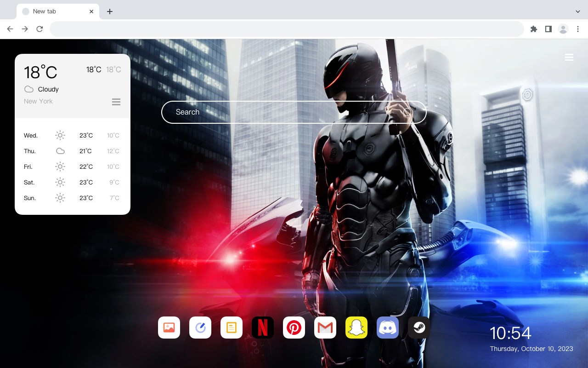588x368 pixels.
Task: Go back with the browser back arrow
Action: tap(10, 29)
